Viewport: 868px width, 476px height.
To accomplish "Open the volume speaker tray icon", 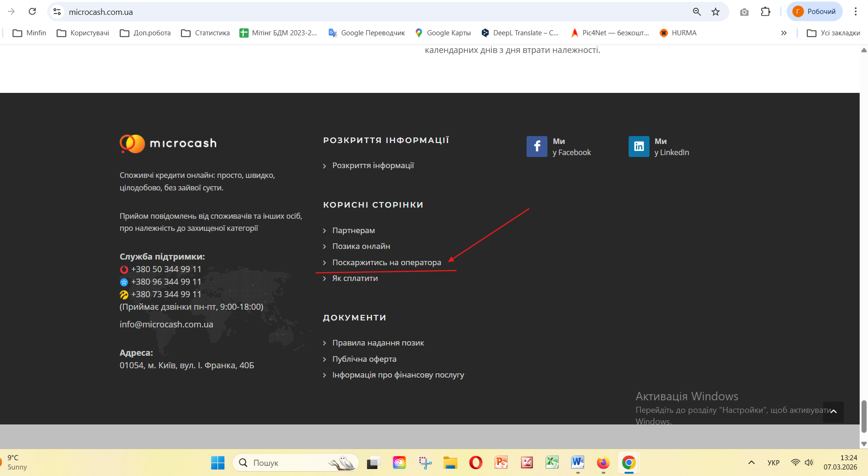I will 809,463.
